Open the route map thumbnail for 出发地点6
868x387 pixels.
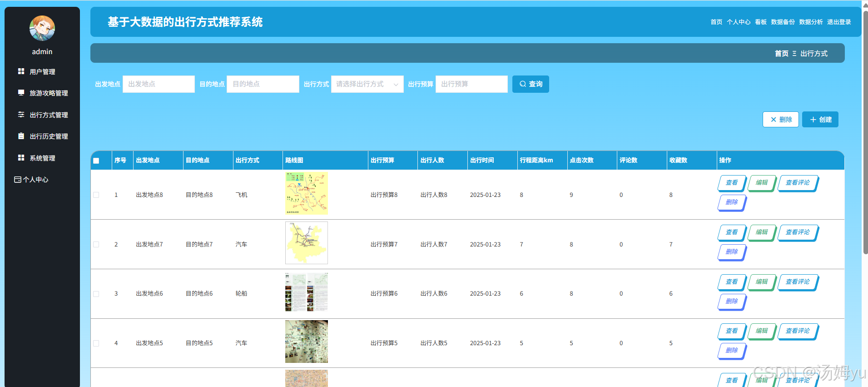coord(307,292)
